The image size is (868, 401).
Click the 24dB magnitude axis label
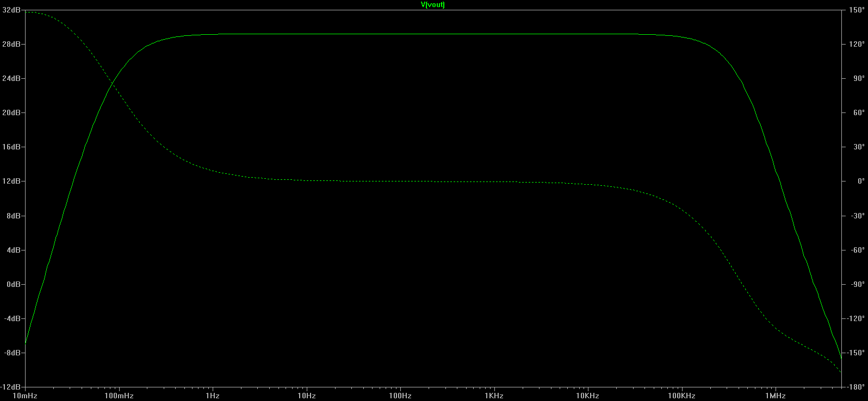pos(11,78)
